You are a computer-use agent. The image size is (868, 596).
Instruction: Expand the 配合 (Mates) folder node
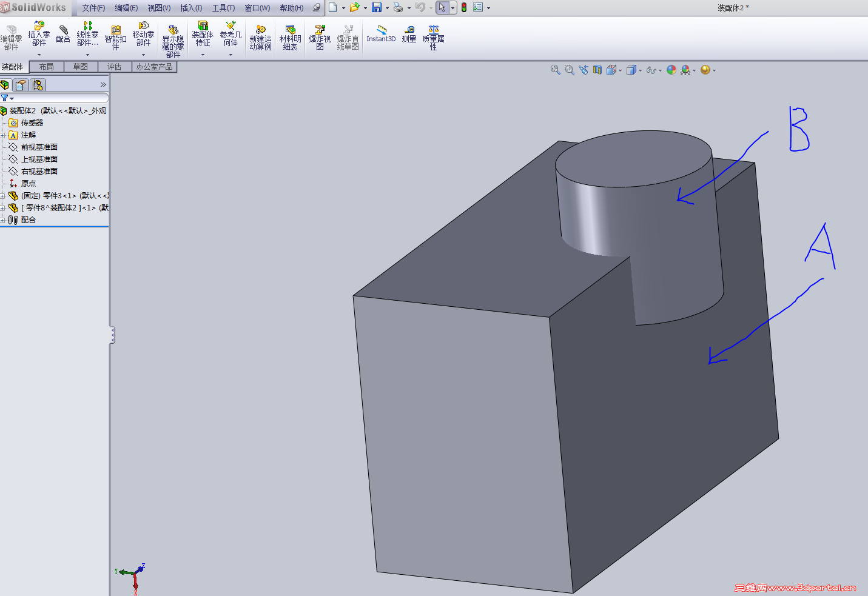[2, 220]
